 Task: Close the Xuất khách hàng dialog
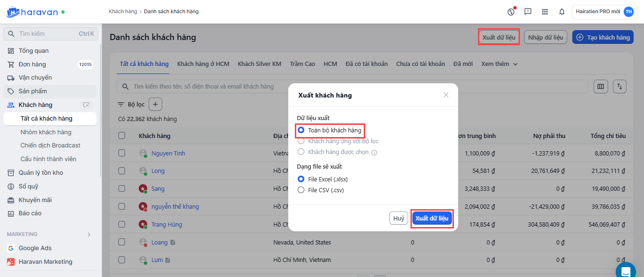pos(446,95)
